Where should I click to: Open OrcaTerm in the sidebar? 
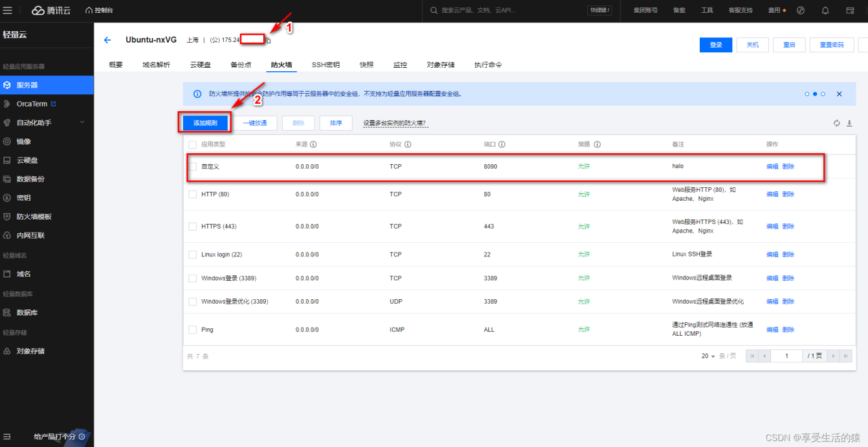pos(33,104)
